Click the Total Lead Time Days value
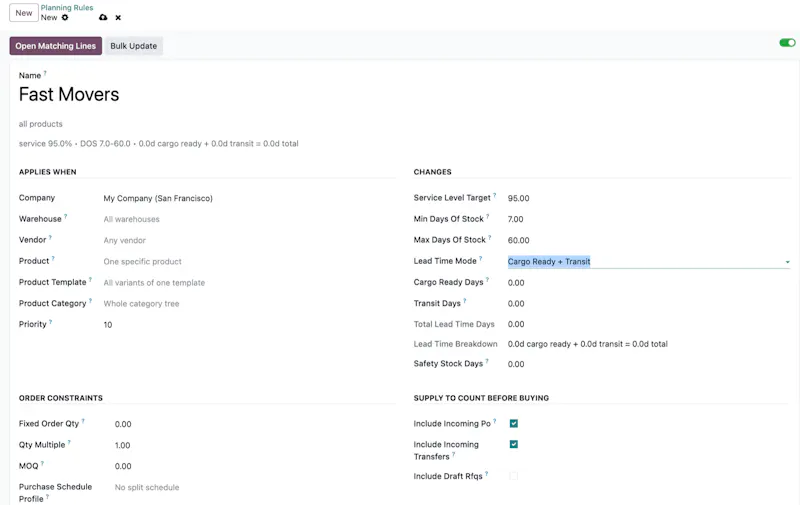800x505 pixels. click(x=516, y=324)
